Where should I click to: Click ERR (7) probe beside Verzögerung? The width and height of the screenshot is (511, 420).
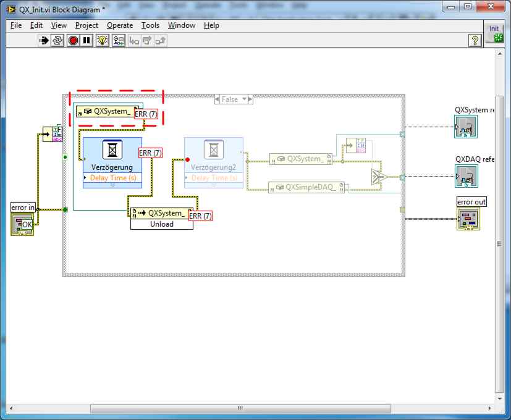tap(150, 153)
